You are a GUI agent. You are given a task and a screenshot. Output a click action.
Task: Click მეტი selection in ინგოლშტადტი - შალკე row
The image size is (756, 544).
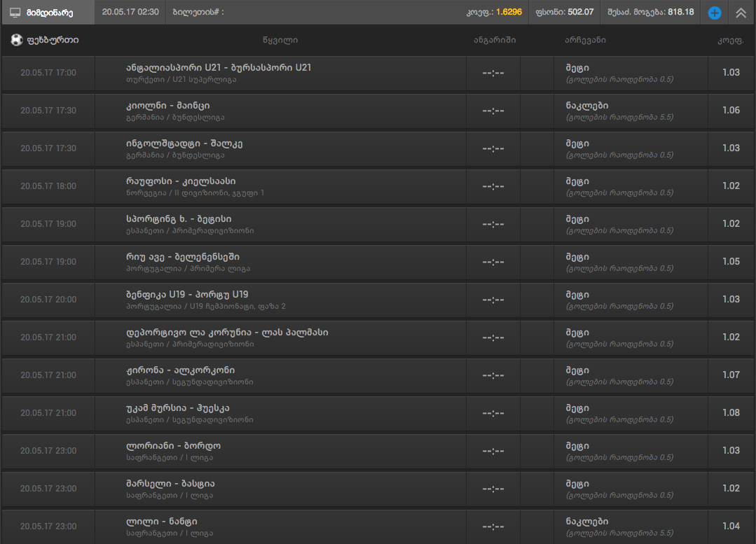(577, 144)
